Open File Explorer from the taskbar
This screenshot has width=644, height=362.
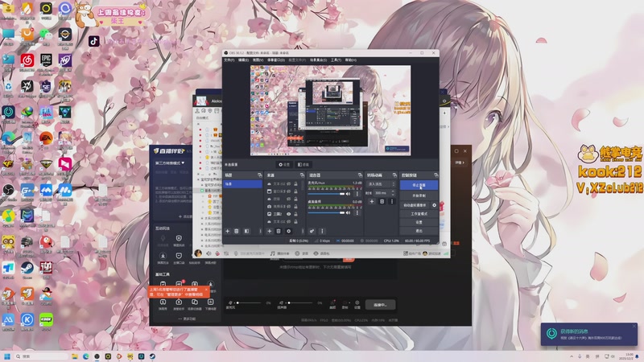(x=75, y=356)
